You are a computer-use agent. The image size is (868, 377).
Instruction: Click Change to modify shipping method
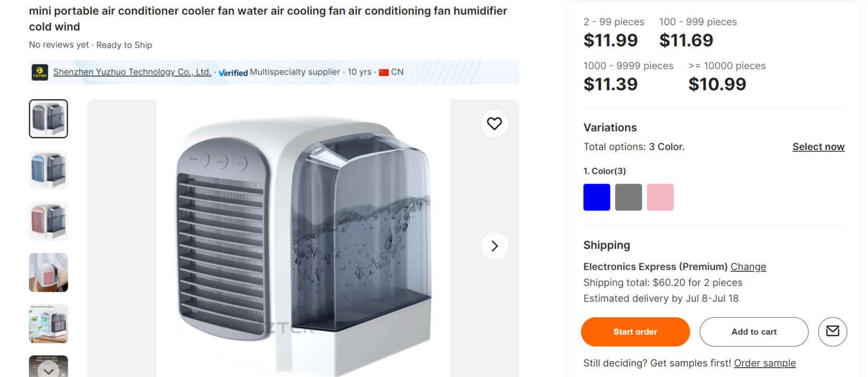pyautogui.click(x=748, y=266)
